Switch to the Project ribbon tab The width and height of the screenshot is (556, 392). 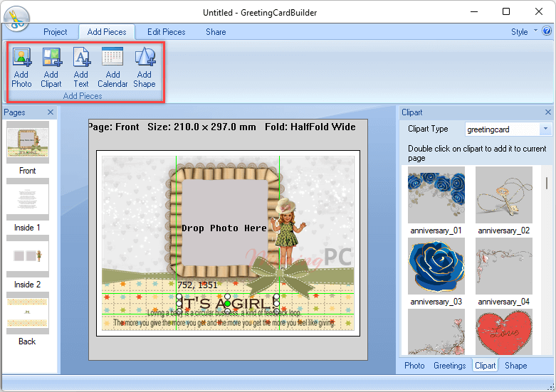pyautogui.click(x=56, y=32)
